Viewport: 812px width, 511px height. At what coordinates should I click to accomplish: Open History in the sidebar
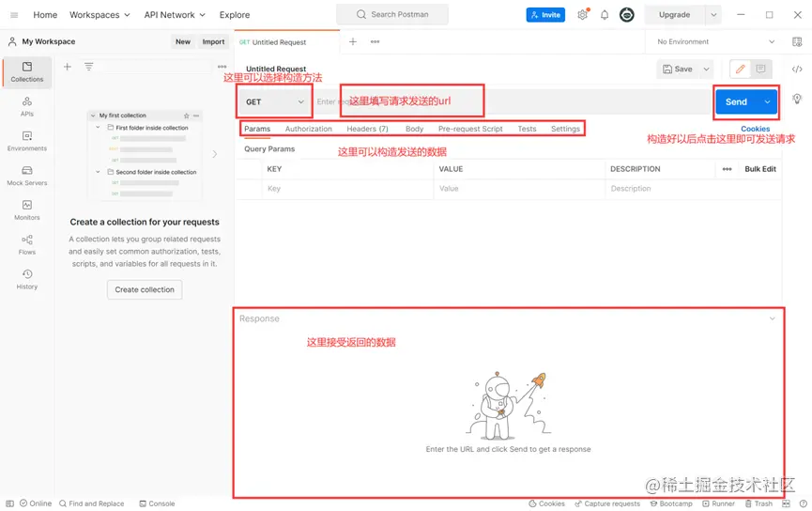[x=27, y=279]
